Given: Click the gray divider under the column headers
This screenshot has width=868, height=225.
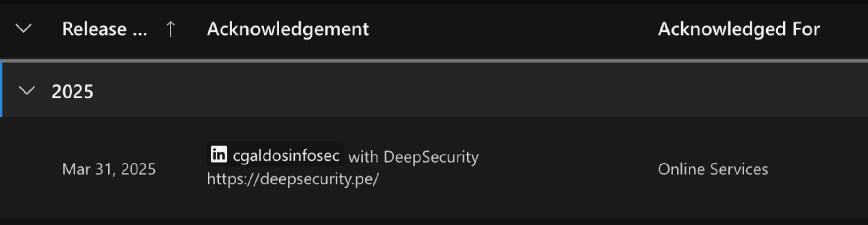Looking at the screenshot, I should click(x=434, y=61).
